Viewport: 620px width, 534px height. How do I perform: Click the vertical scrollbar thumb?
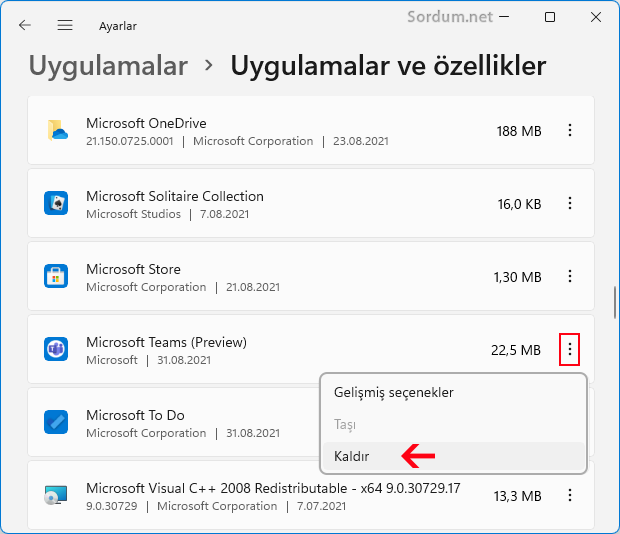(x=614, y=302)
